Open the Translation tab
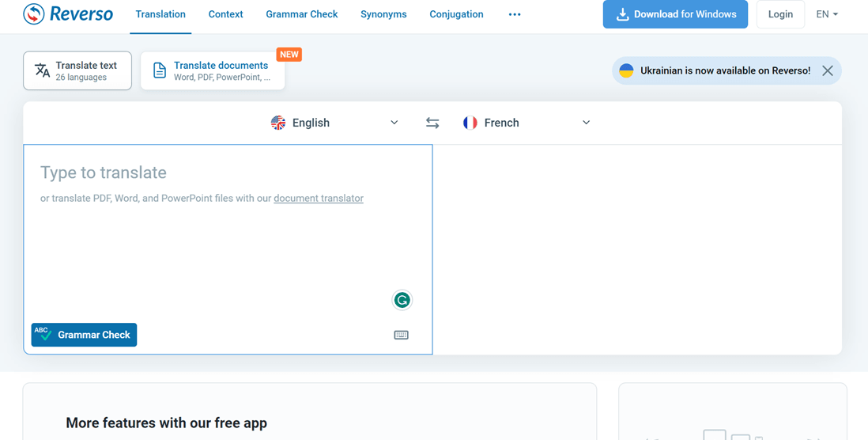This screenshot has width=868, height=440. tap(160, 14)
